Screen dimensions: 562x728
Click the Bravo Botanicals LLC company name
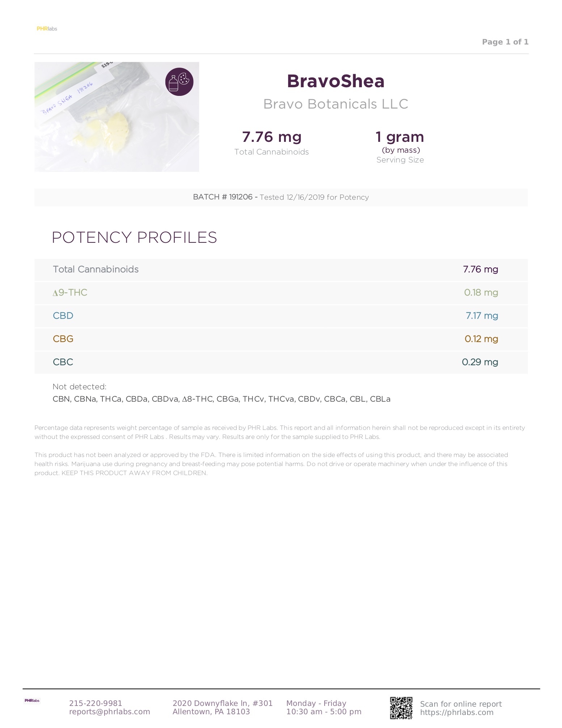(x=335, y=104)
